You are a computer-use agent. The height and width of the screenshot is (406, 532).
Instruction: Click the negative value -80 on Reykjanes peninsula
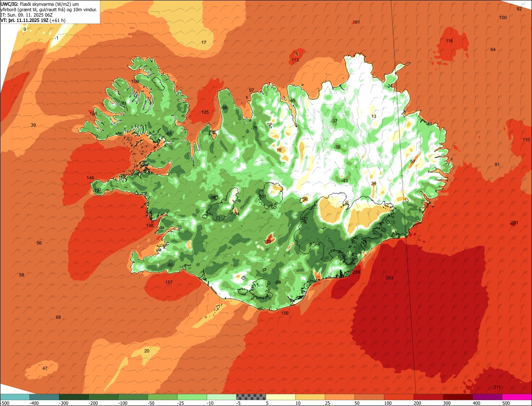point(170,265)
